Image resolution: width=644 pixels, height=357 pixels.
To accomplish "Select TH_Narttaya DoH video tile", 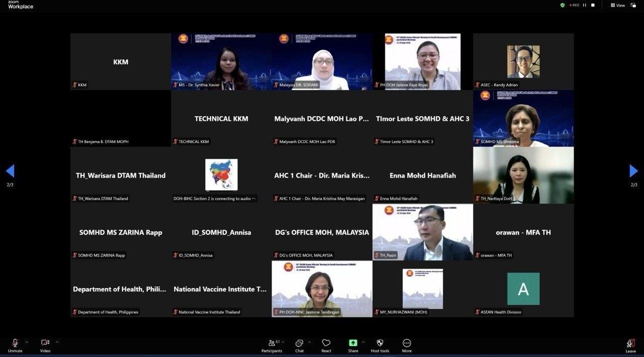I will click(x=523, y=175).
